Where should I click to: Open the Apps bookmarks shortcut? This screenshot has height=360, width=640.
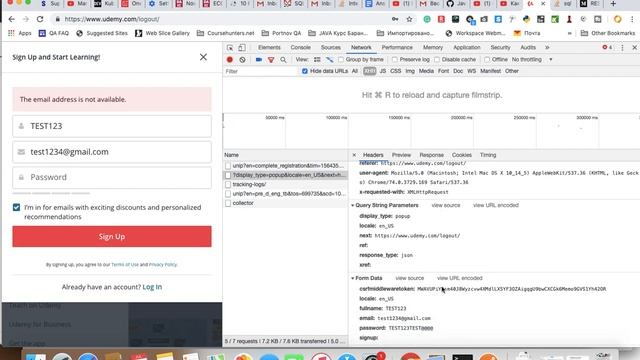click(x=20, y=33)
